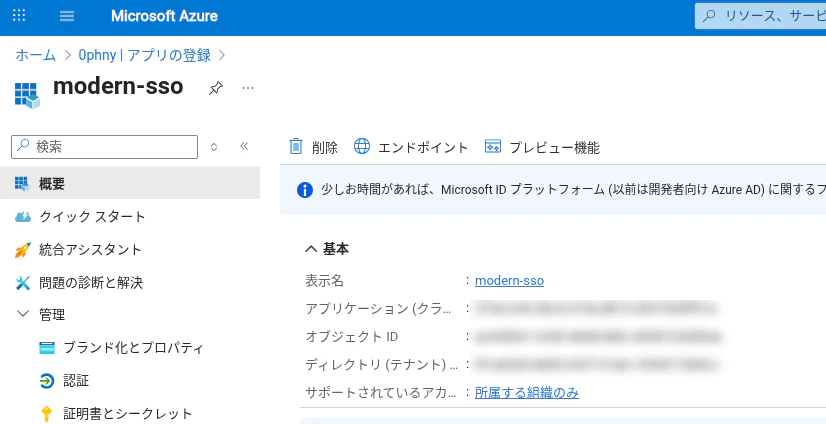Collapse the 管理 section
The height and width of the screenshot is (424, 826).
pyautogui.click(x=23, y=314)
